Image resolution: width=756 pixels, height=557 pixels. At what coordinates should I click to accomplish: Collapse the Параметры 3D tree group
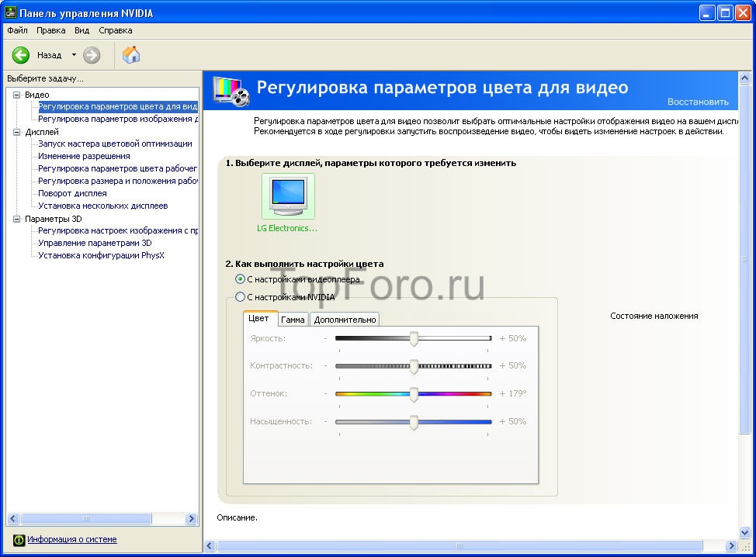pos(17,219)
